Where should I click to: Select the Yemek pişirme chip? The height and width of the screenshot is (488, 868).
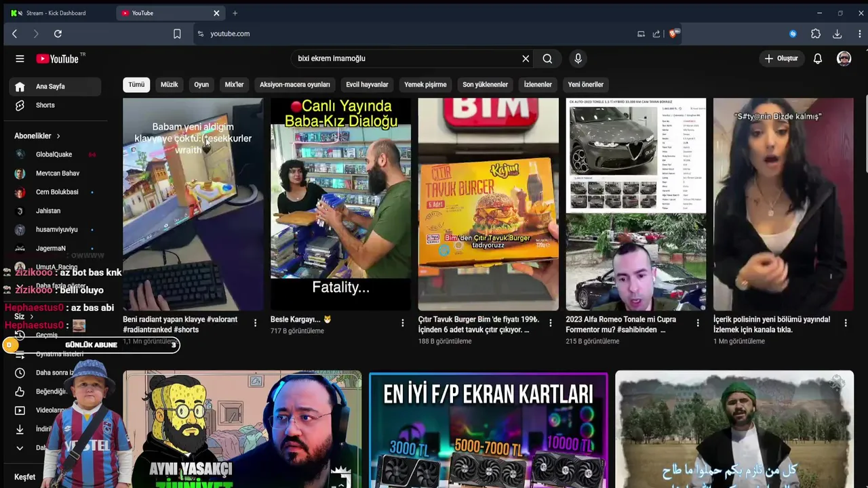pos(425,85)
